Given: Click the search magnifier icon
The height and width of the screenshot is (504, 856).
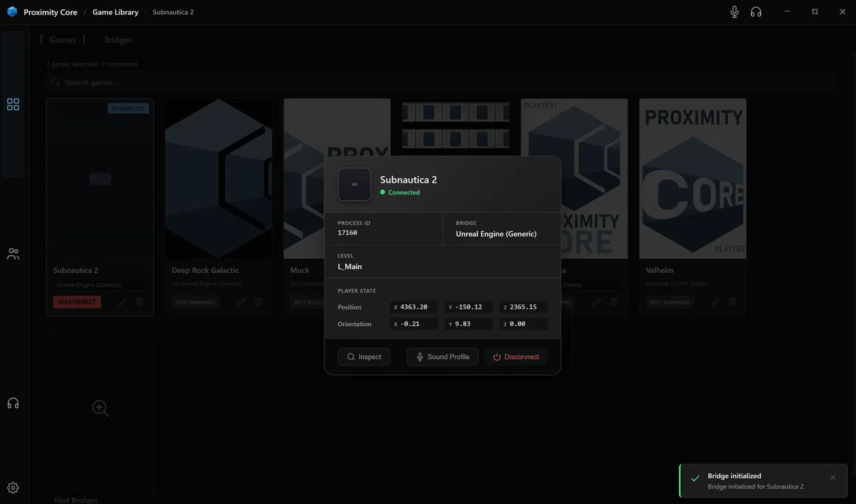Looking at the screenshot, I should [x=55, y=83].
